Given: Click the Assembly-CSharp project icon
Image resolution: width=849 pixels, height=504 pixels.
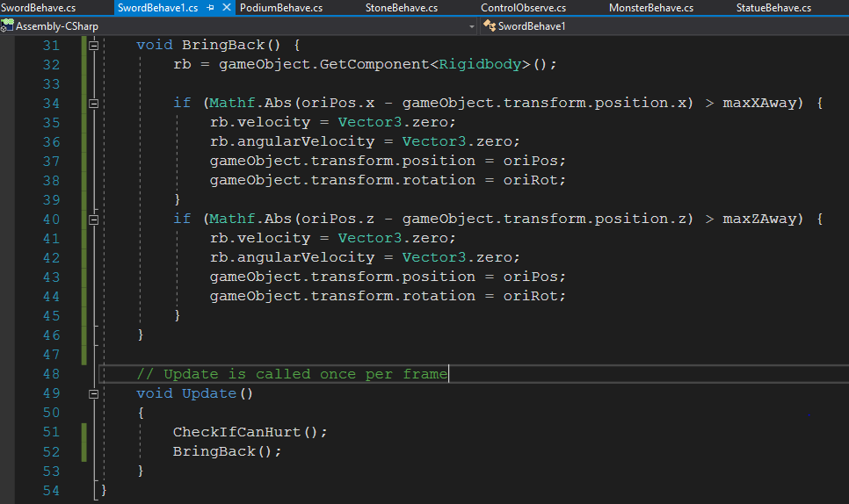Looking at the screenshot, I should pos(7,25).
